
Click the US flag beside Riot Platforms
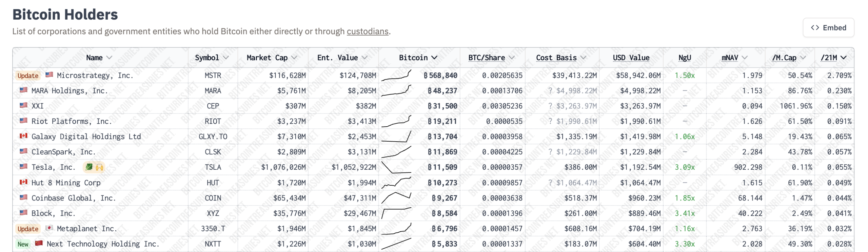[x=23, y=121]
